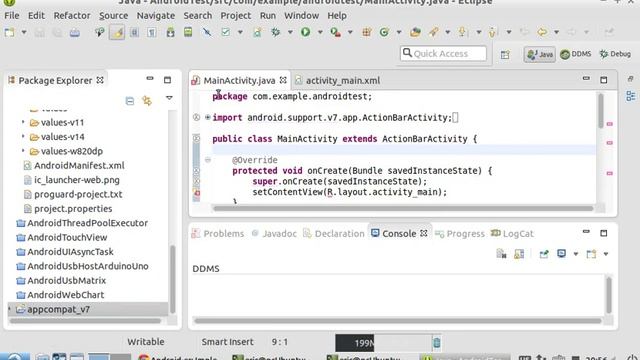
Task: Click the Clear Console icon
Action: (x=501, y=254)
